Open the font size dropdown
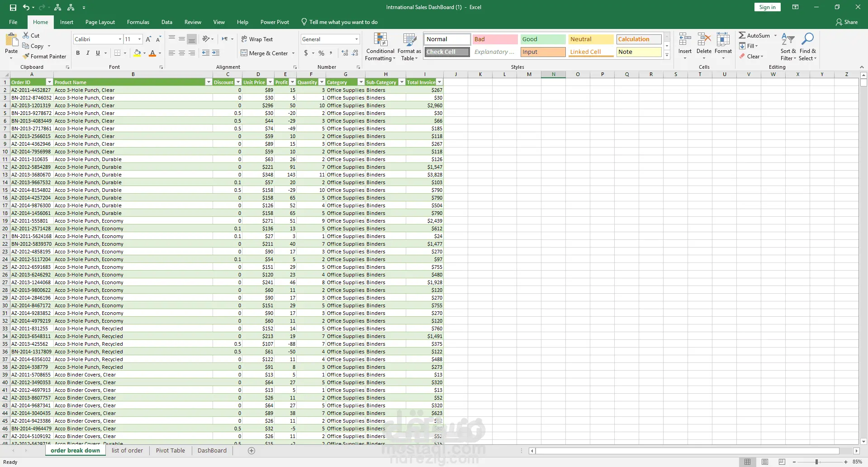This screenshot has height=467, width=868. click(139, 39)
